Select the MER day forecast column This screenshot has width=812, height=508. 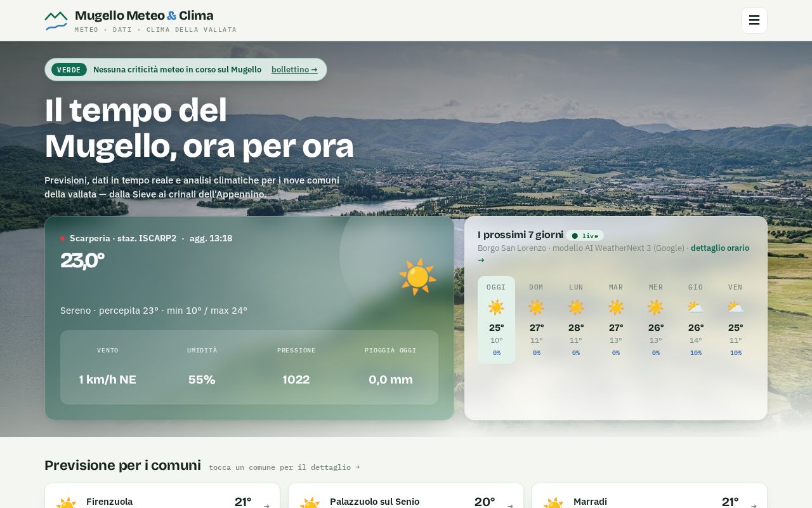[655, 320]
